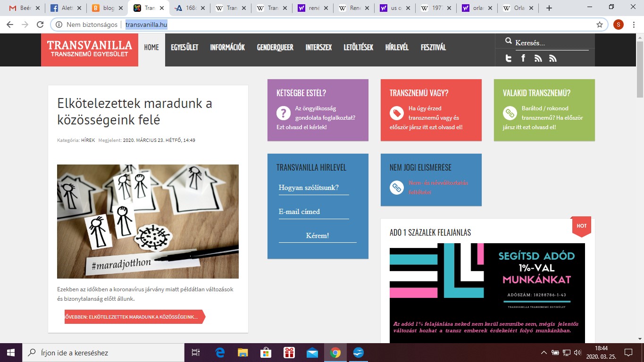Click the Transvanilla logo
644x362 pixels.
pos(90,49)
